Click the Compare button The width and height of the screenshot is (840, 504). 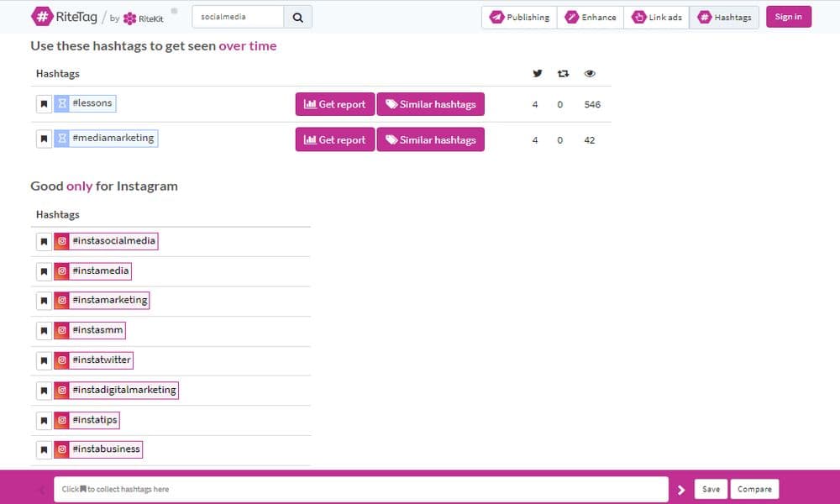(x=754, y=489)
